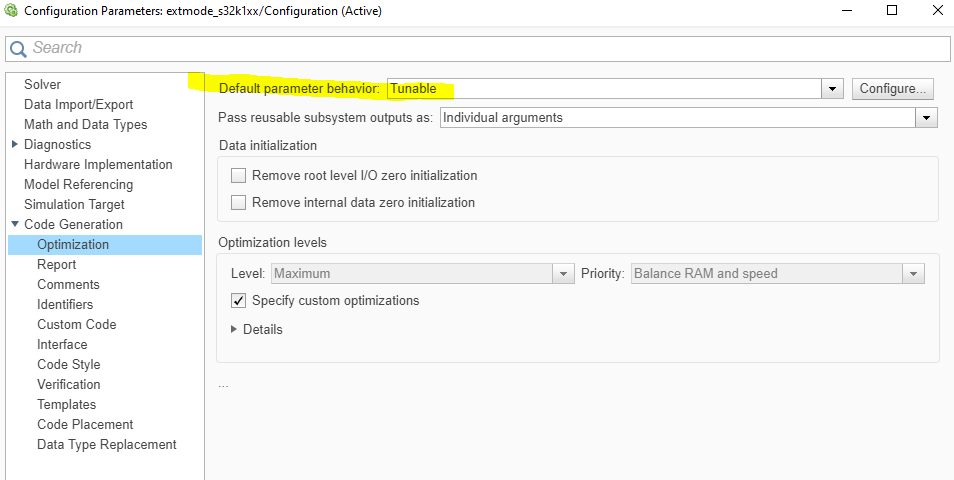The image size is (954, 480).
Task: Click the search magnifier icon
Action: [18, 49]
